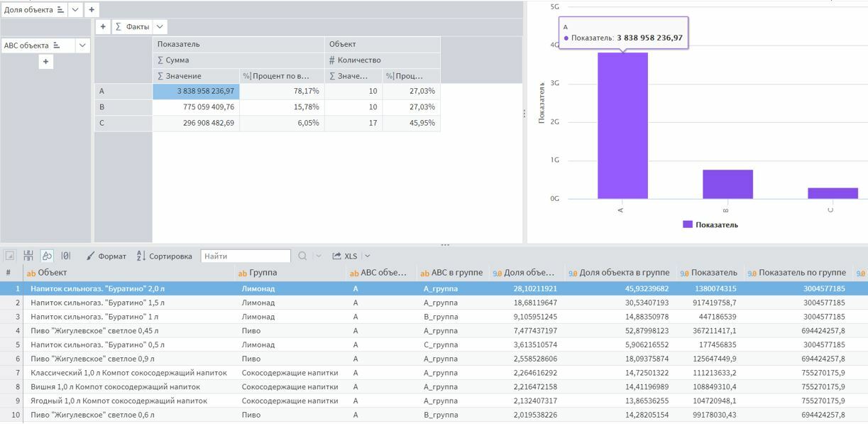Select pivot cell 775 059 409,76
868x424 pixels.
[x=196, y=107]
